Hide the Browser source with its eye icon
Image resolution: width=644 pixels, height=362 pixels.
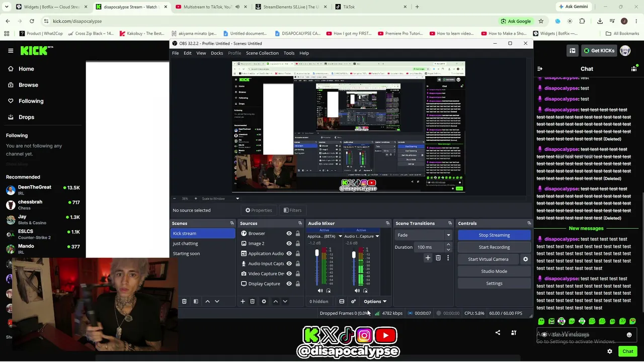(x=289, y=233)
